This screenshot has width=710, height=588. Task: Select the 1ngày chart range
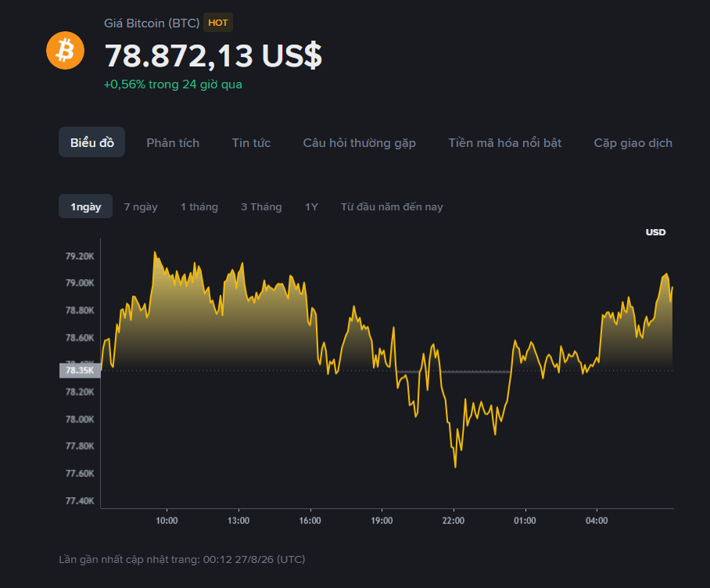85,206
